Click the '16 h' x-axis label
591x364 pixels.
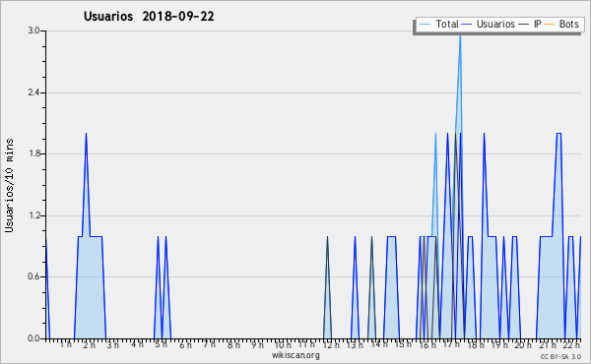pyautogui.click(x=427, y=344)
